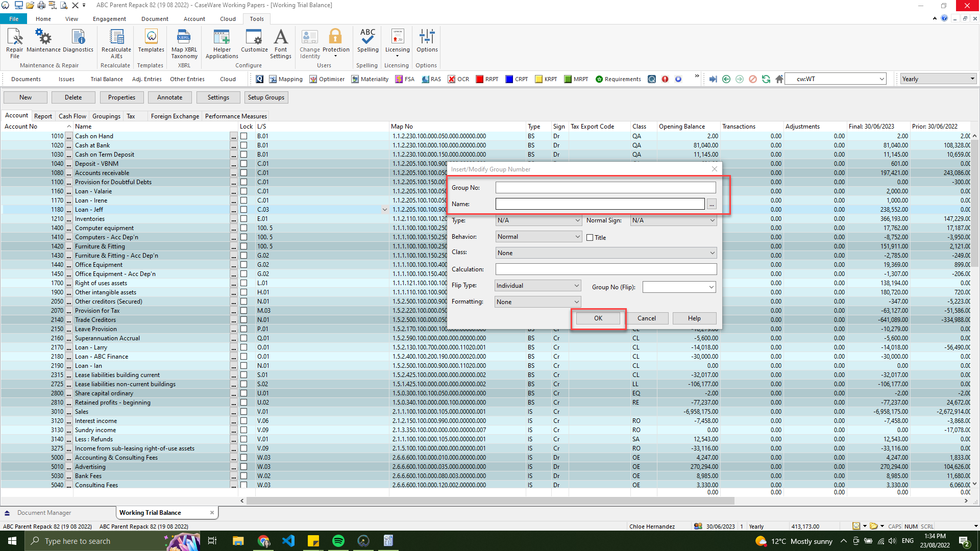Open Requirements from the toolbar
Viewport: 980px width, 551px height.
[x=618, y=79]
